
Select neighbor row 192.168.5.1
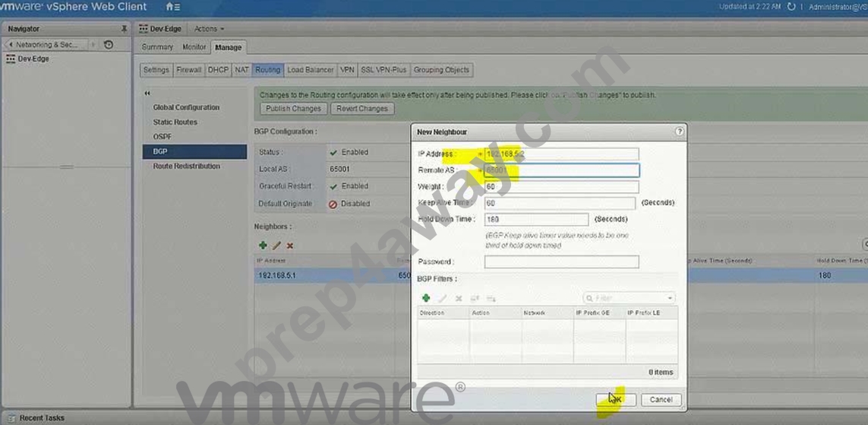[332, 275]
